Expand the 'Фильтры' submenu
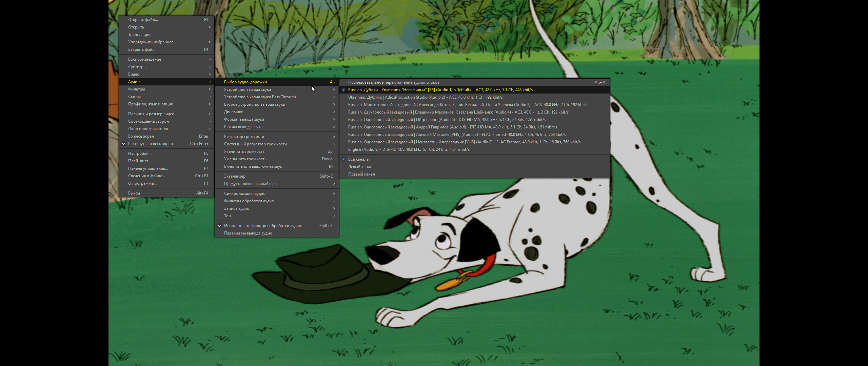Image resolution: width=868 pixels, height=366 pixels. click(x=166, y=89)
